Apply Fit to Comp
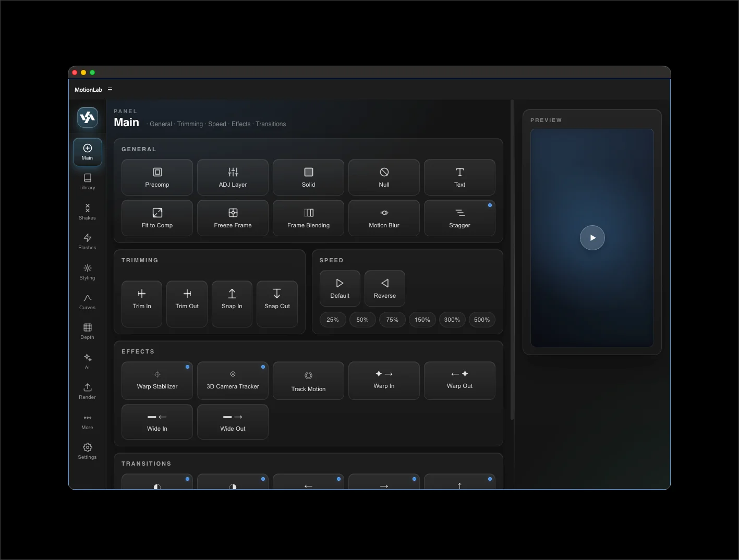Image resolution: width=739 pixels, height=560 pixels. [x=157, y=218]
